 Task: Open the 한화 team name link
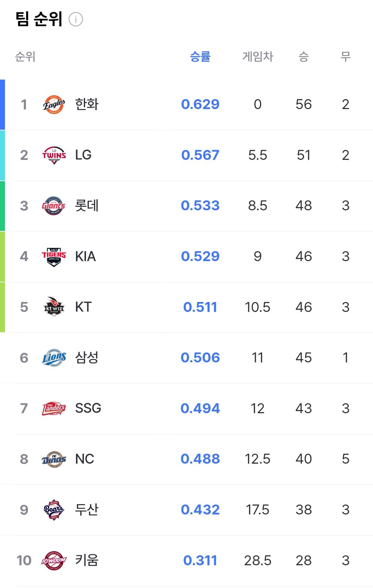(87, 104)
